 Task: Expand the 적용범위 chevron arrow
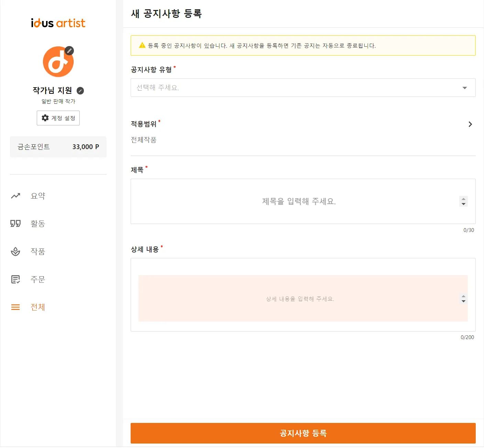coord(470,124)
